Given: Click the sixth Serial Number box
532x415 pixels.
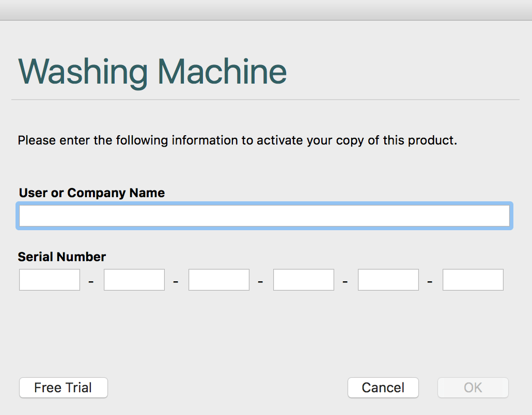Looking at the screenshot, I should coord(473,280).
